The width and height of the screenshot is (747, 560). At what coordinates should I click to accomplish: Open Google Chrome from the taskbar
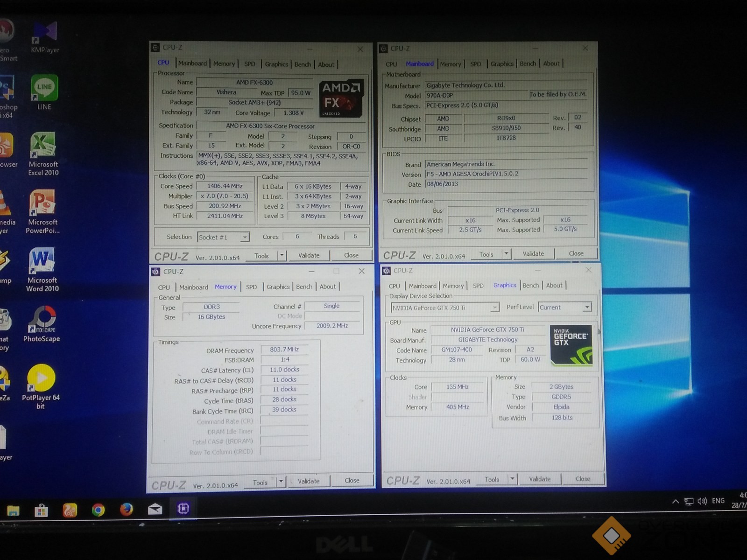point(98,510)
